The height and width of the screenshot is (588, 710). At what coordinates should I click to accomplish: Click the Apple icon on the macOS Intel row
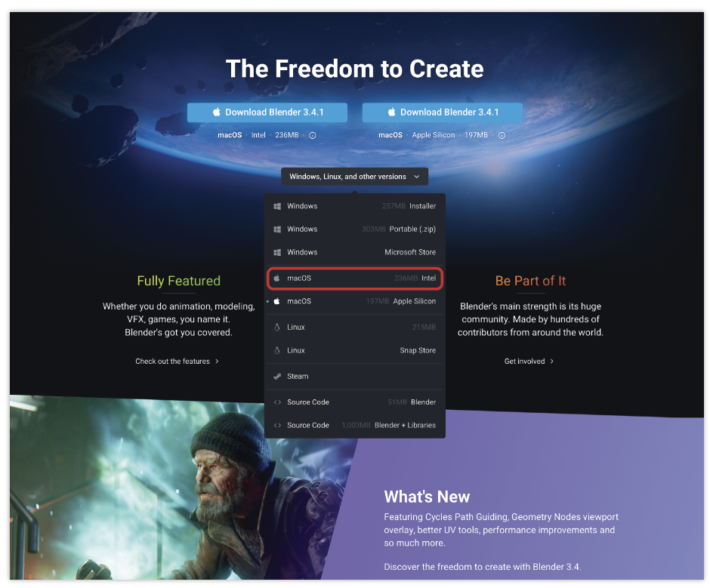(277, 278)
